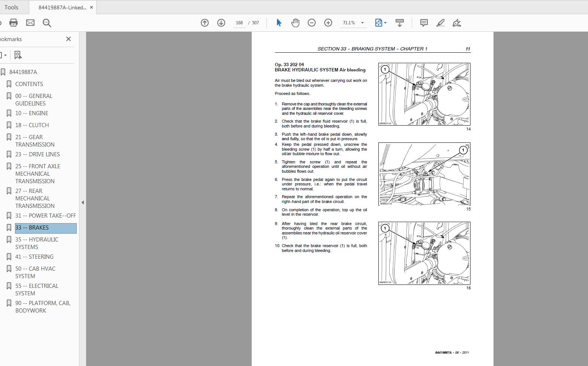
Task: Click the bookmark icon beside 41 -- STEERING
Action: 9,257
